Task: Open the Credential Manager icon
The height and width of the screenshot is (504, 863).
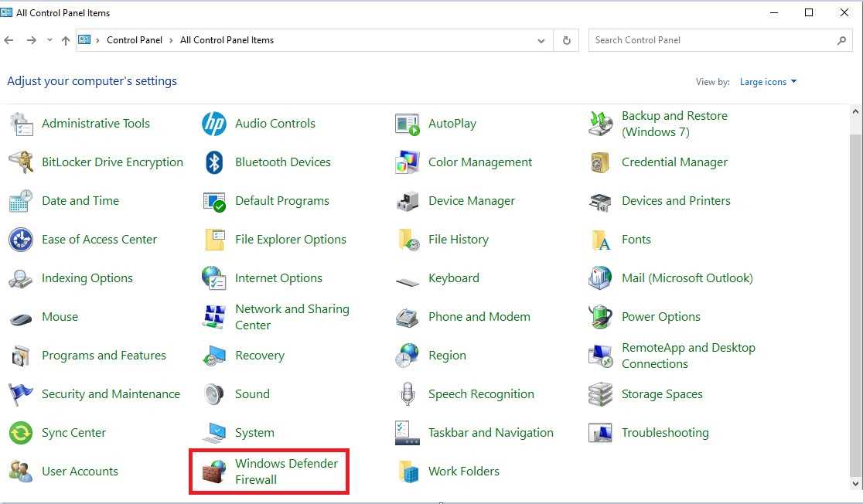Action: 601,162
